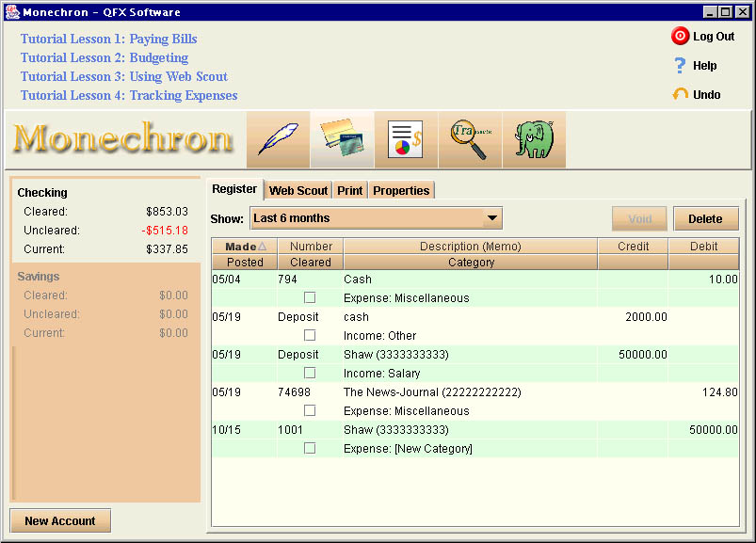Tick cleared box for transaction 1001
756x543 pixels.
[x=310, y=449]
